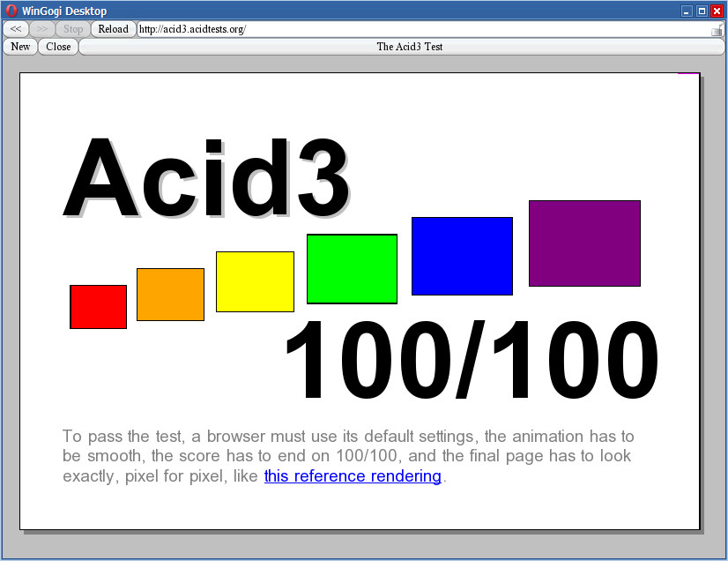Click the orange square
The width and height of the screenshot is (728, 561).
tap(170, 295)
